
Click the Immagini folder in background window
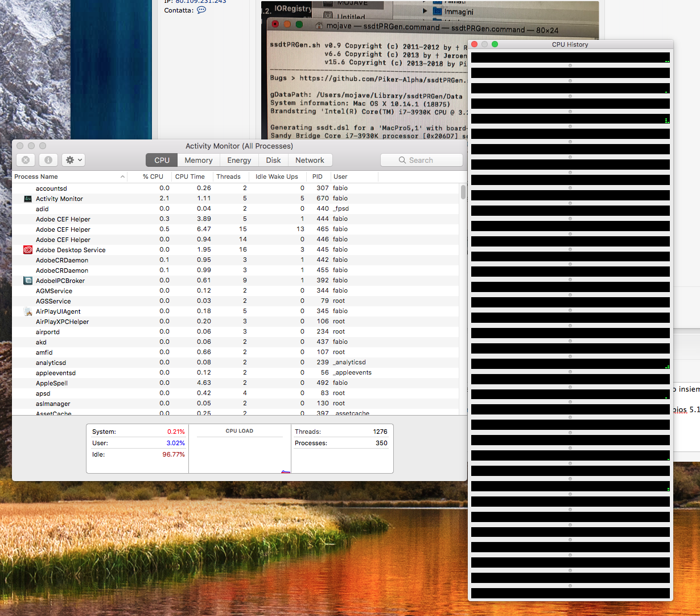pyautogui.click(x=452, y=11)
